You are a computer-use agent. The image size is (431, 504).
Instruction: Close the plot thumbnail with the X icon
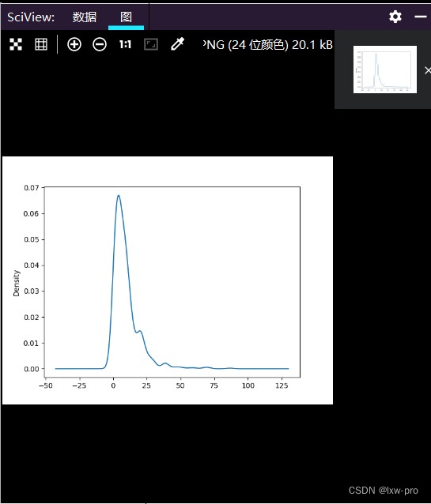[428, 70]
